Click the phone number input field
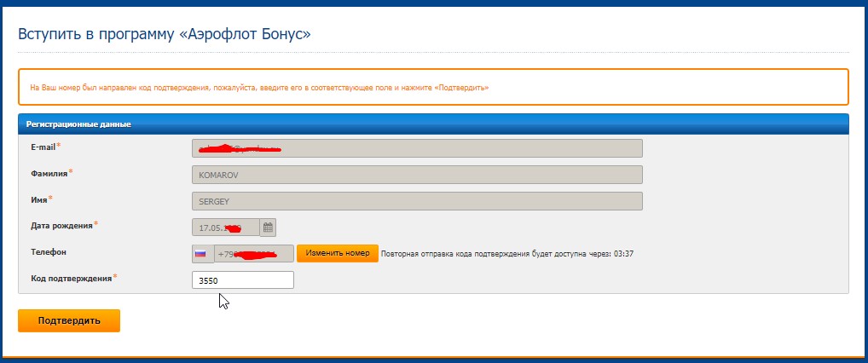The height and width of the screenshot is (363, 868). (254, 254)
